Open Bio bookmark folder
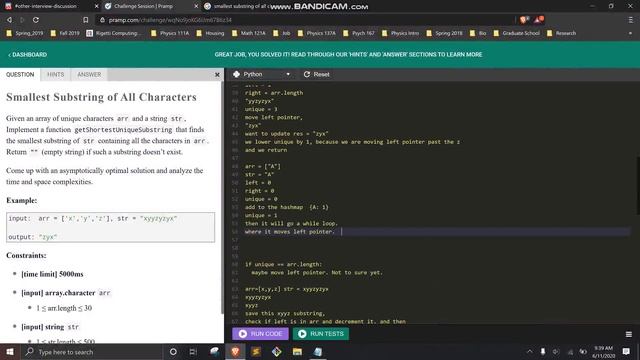Screen dimensions: 640x360 click(x=478, y=33)
